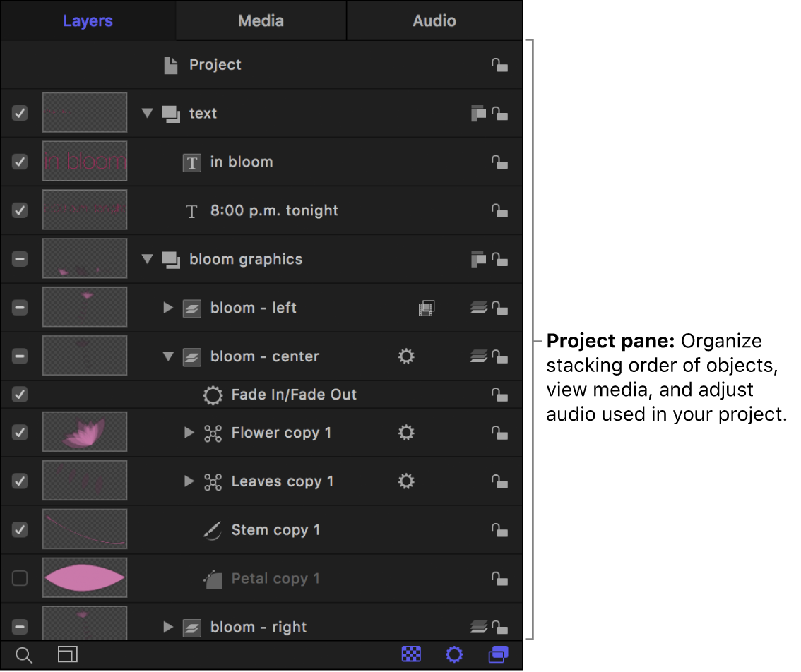Open the Audio tab
Screen dimensions: 801x672
point(434,20)
